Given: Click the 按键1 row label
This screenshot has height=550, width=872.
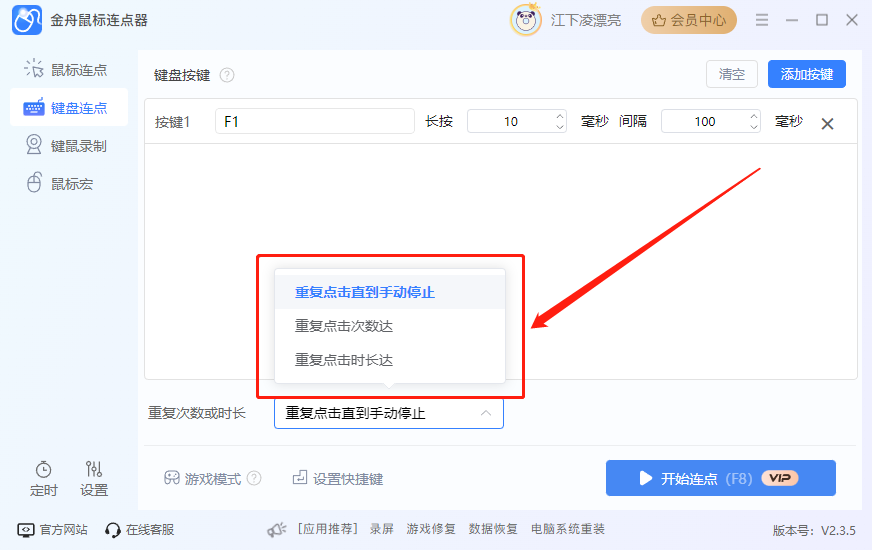Looking at the screenshot, I should pyautogui.click(x=172, y=122).
